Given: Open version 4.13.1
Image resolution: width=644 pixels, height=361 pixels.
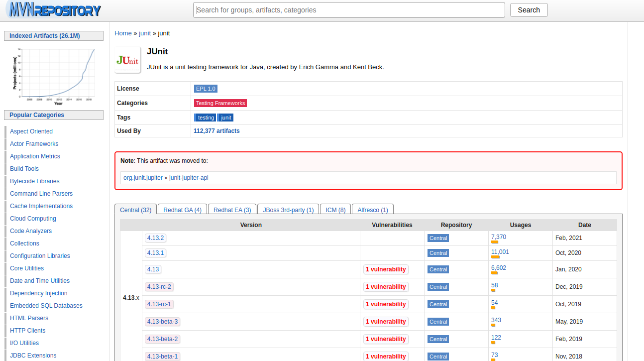Looking at the screenshot, I should 155,253.
